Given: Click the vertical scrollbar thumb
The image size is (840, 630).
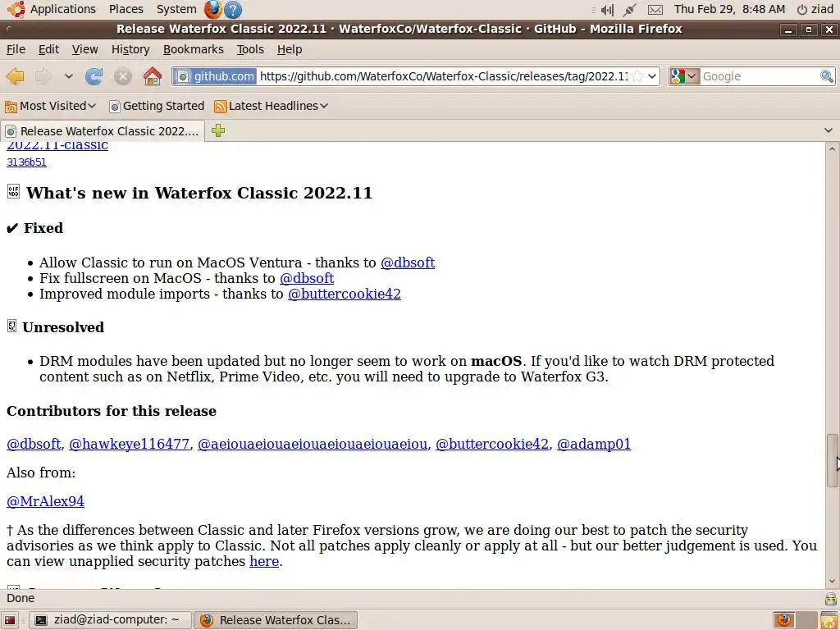Looking at the screenshot, I should point(832,461).
